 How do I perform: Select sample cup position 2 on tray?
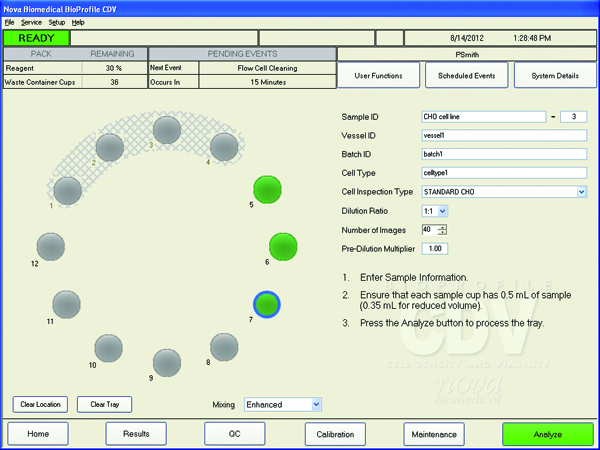[110, 147]
